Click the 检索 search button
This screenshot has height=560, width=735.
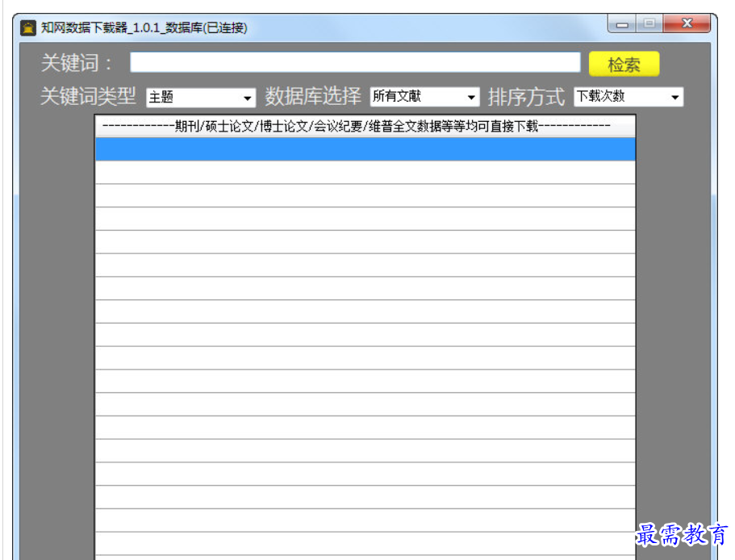pyautogui.click(x=624, y=65)
